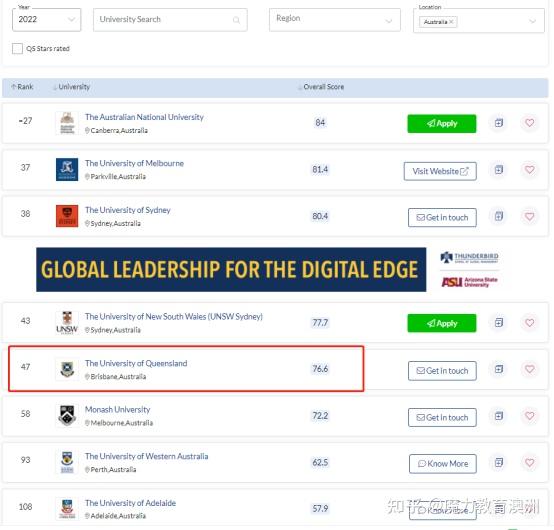
Task: Sort by Overall Score column header
Action: click(321, 87)
